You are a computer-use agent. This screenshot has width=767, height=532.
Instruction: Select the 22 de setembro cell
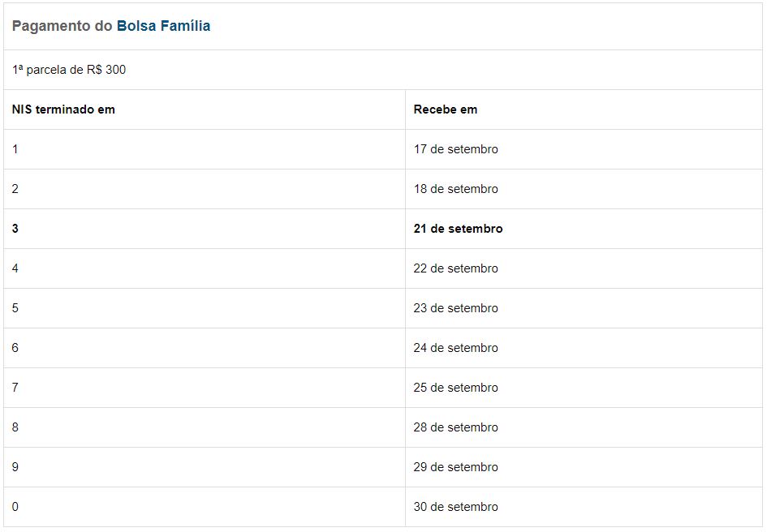(x=584, y=268)
